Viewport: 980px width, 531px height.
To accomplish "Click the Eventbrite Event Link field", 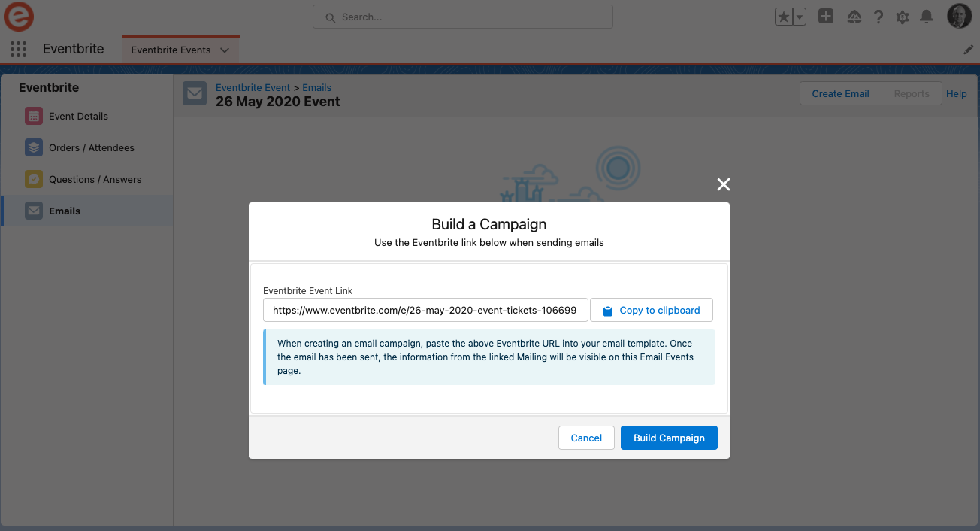I will click(x=425, y=310).
